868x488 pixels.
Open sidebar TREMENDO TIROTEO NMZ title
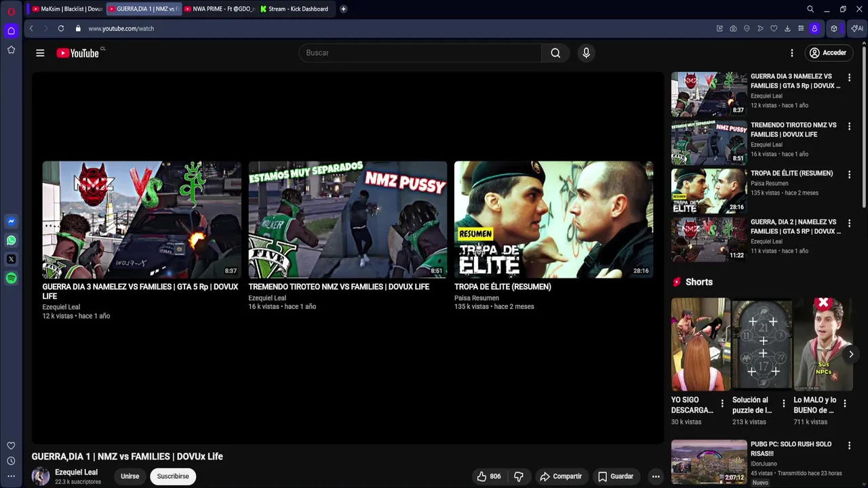[793, 129]
